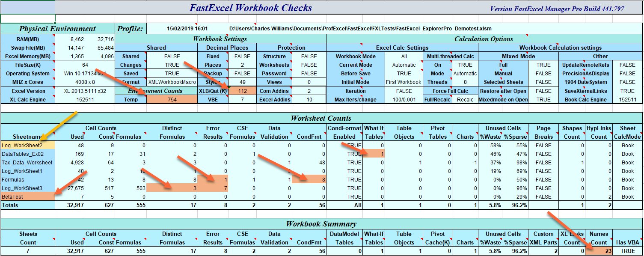This screenshot has height=256, width=644.
Task: Select the "Tax_Data_Worksheet" sheet name
Action: pyautogui.click(x=28, y=163)
